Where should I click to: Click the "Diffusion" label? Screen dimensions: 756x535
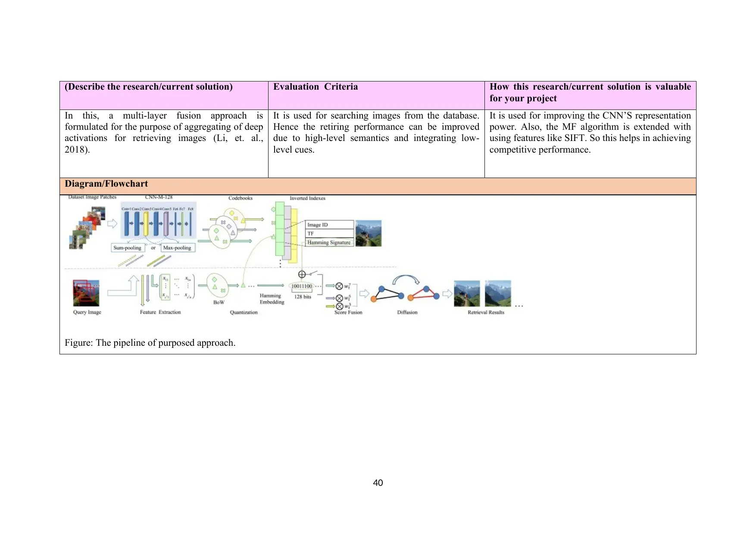[x=407, y=312]
